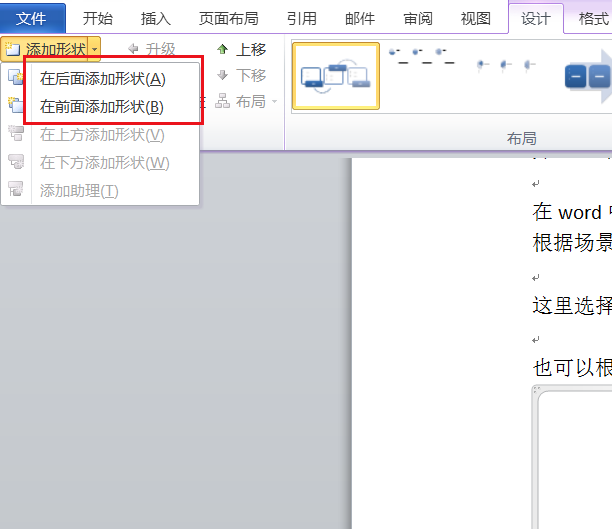
Task: Switch to the 审阅 (Review) tab
Action: (418, 18)
